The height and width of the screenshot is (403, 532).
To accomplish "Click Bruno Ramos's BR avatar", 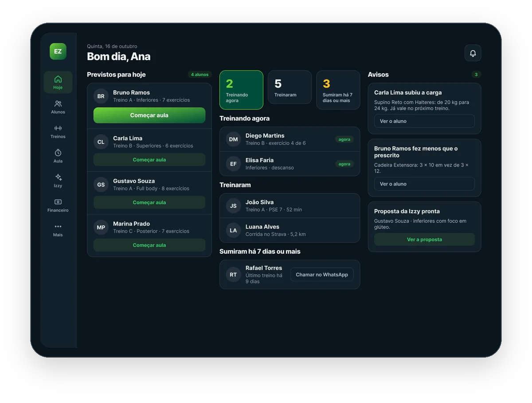I will point(101,96).
